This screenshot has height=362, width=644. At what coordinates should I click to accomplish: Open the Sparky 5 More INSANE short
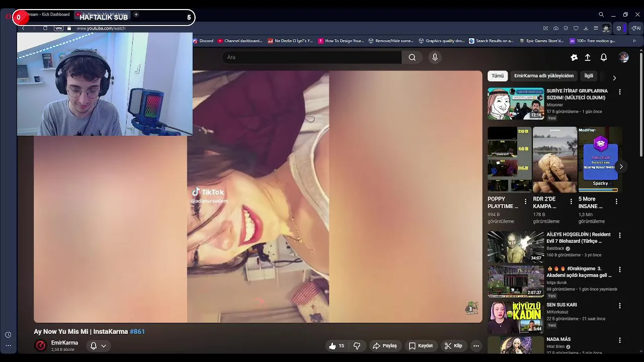[x=600, y=159]
